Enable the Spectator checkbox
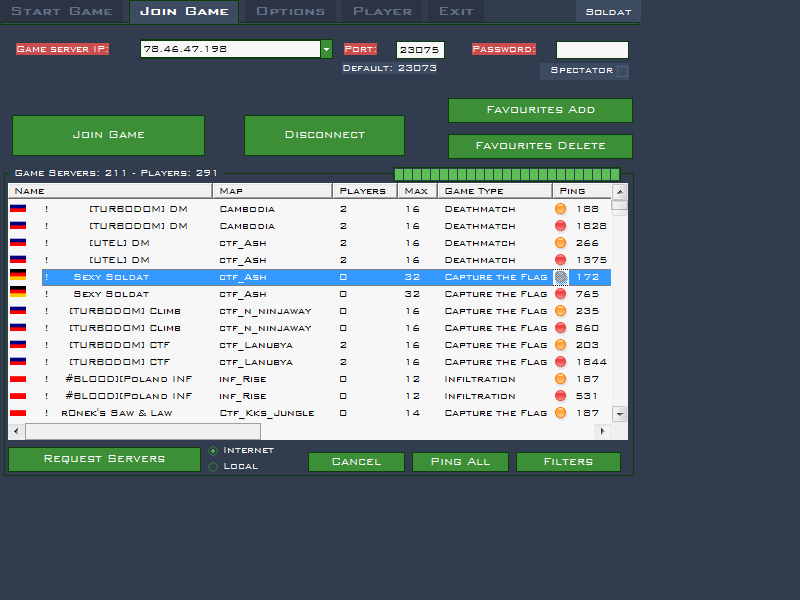The image size is (800, 600). (x=622, y=71)
